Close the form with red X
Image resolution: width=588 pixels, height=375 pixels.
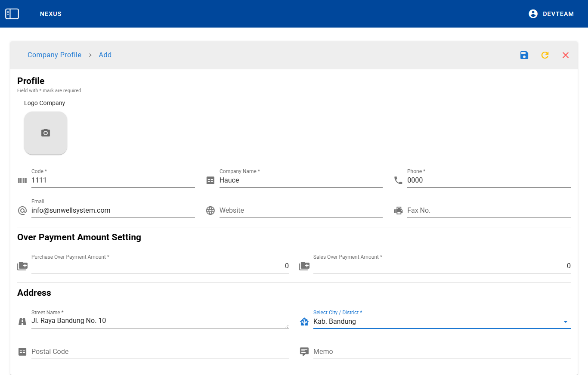566,55
